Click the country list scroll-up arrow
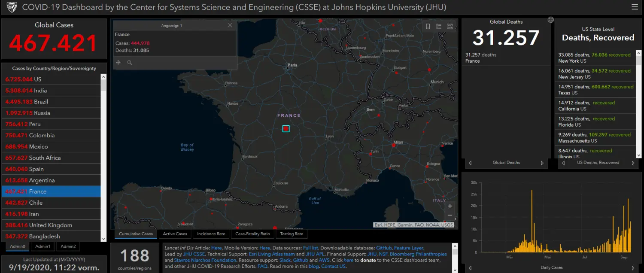Viewport: 644px width, 273px height. click(103, 76)
